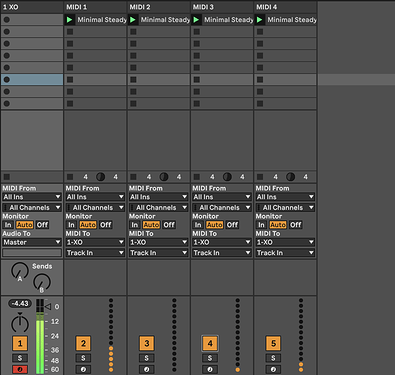
Task: Click the first clip slot record button on 1 XO track
Action: 7,20
